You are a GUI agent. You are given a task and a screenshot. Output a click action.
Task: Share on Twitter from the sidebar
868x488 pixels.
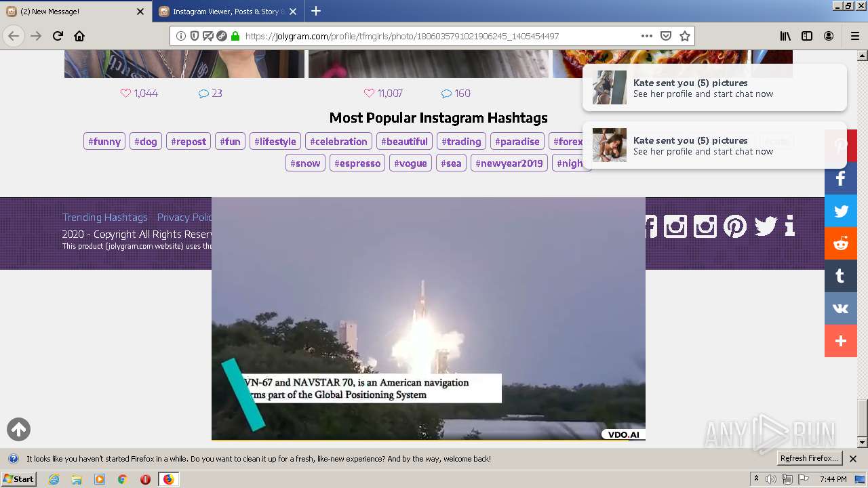[841, 211]
